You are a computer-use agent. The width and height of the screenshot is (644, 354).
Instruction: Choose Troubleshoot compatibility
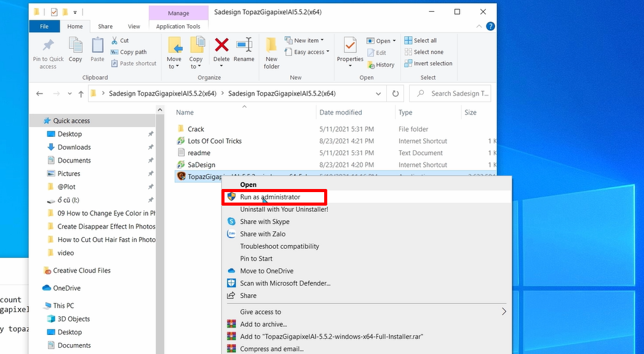pos(279,246)
